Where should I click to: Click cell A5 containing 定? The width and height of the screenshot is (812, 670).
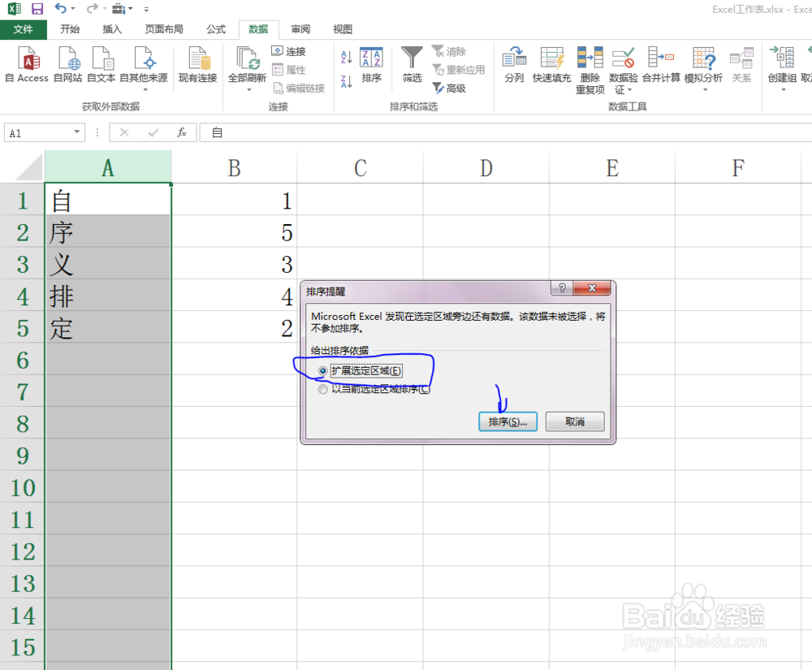click(x=108, y=327)
